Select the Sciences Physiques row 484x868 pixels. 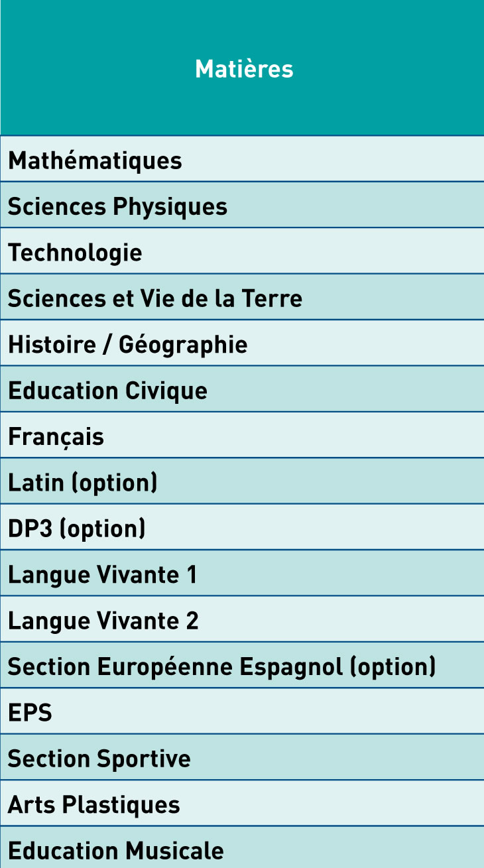[242, 205]
